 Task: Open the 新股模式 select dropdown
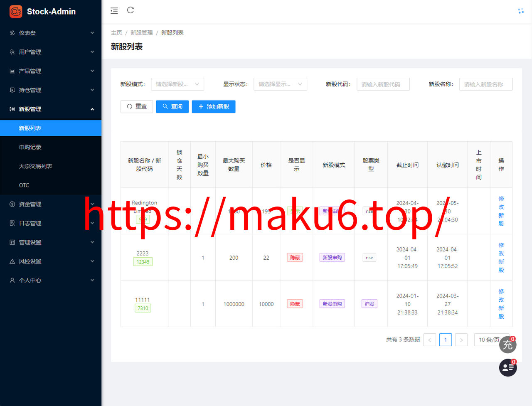point(177,84)
